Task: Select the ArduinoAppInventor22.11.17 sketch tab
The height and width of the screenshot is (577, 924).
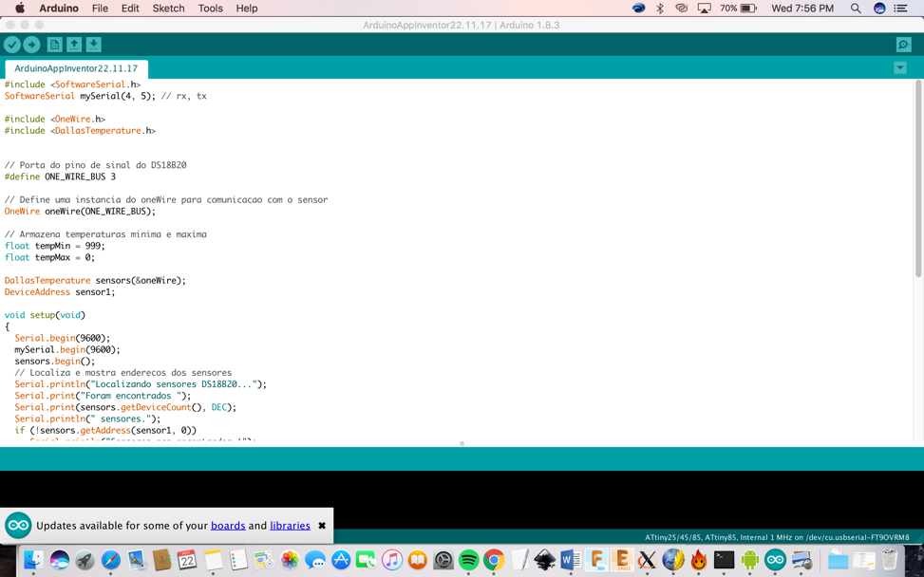Action: [x=76, y=69]
